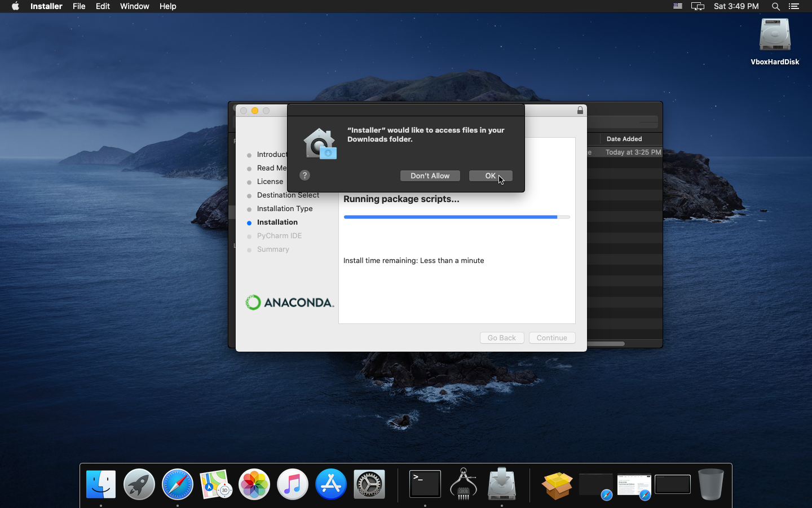Open Spotlight search from the menu bar
This screenshot has width=812, height=508.
[x=776, y=6]
